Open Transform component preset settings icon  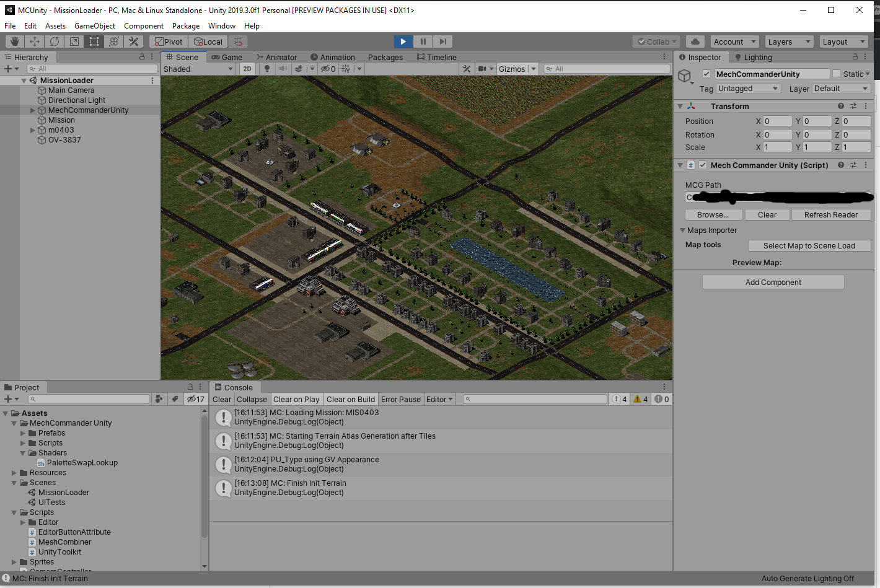pos(853,106)
